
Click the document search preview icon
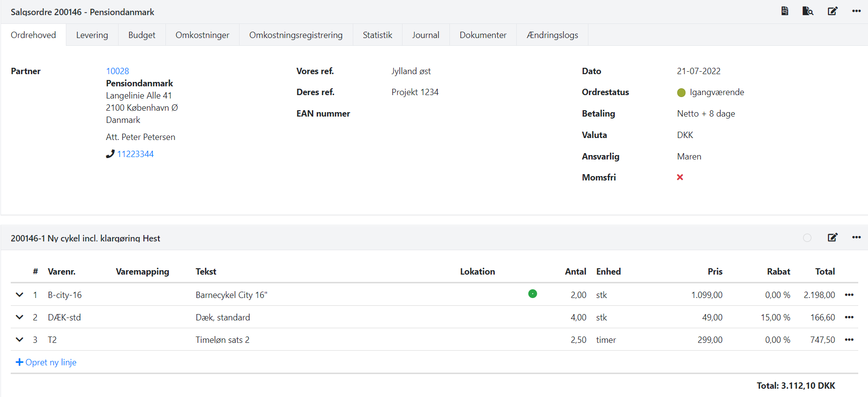pos(807,11)
